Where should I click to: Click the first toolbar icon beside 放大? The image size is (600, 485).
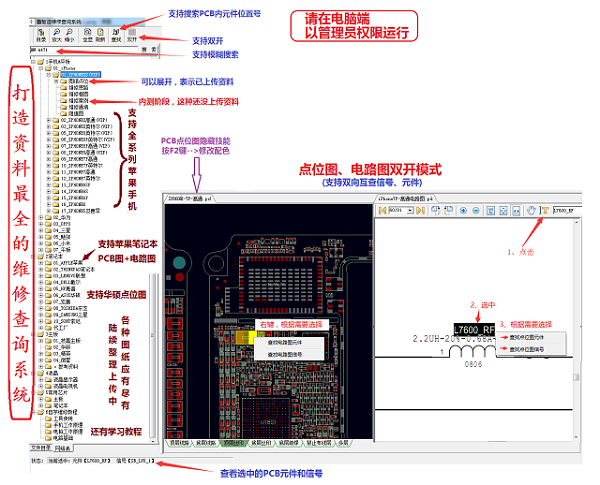[x=41, y=35]
